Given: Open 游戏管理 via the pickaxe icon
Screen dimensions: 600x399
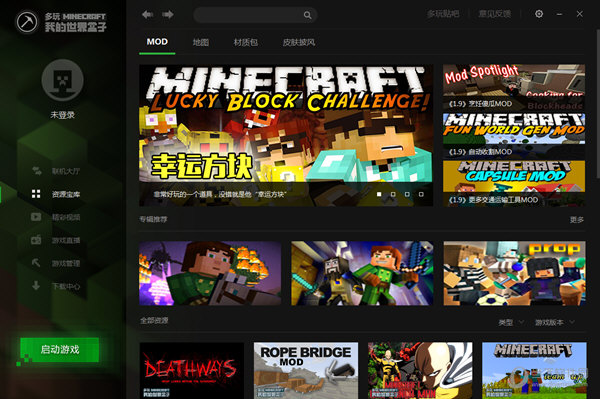Looking at the screenshot, I should click(36, 263).
